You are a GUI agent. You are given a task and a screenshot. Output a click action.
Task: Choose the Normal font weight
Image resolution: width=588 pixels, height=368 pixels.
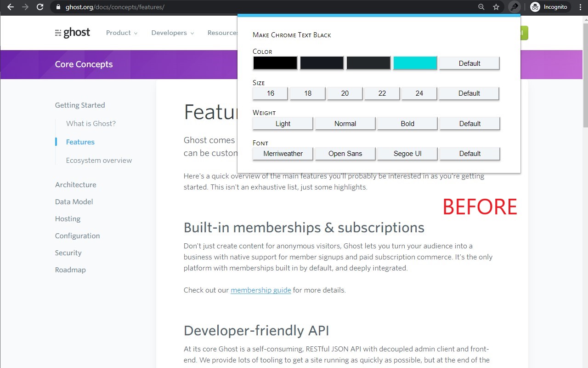click(x=345, y=124)
